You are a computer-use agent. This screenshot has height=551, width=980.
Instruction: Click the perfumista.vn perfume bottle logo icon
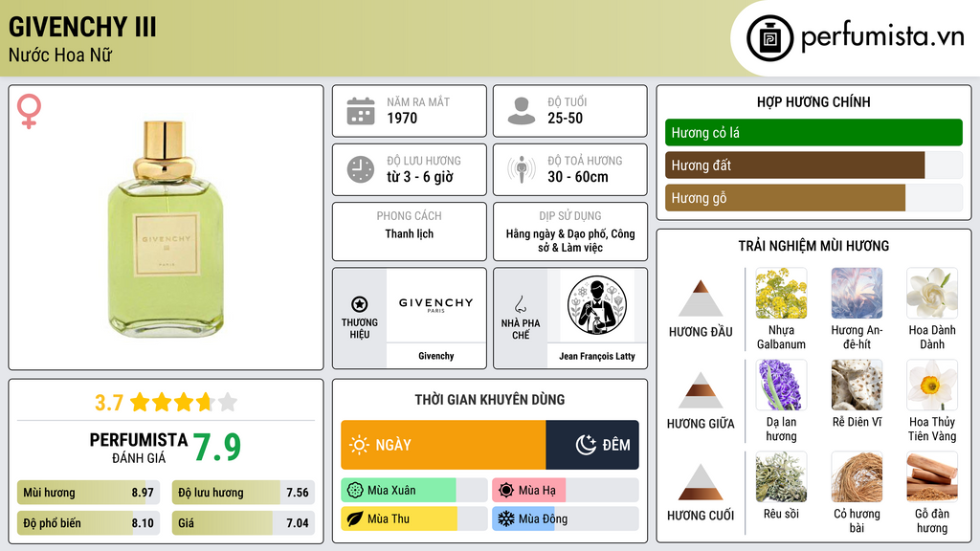click(770, 38)
